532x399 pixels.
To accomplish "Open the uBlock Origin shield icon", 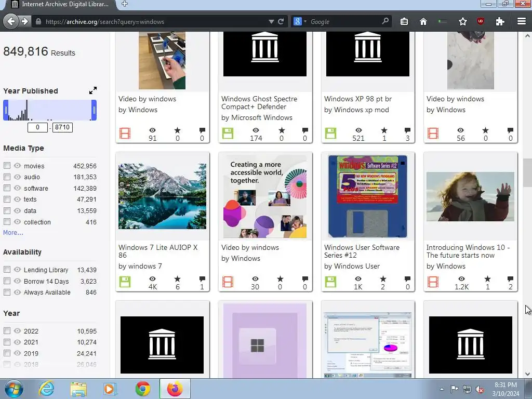I will pyautogui.click(x=480, y=21).
